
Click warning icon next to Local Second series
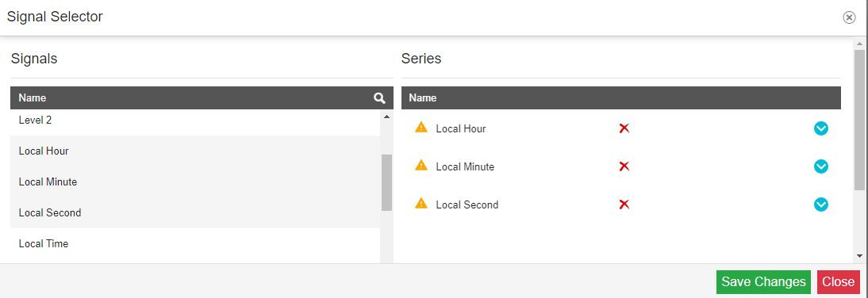421,204
